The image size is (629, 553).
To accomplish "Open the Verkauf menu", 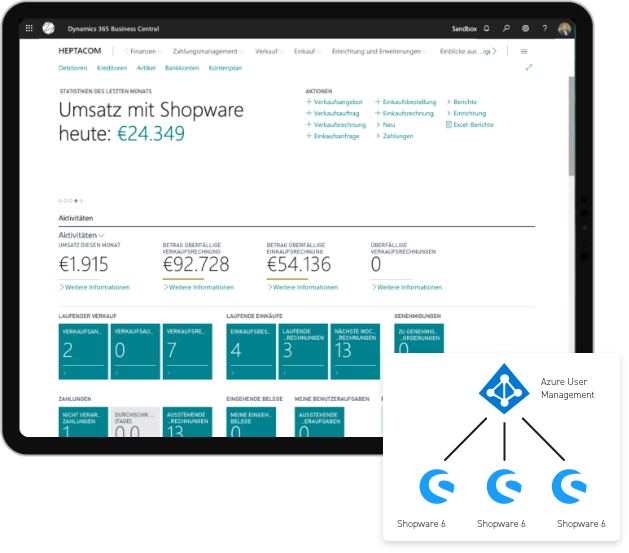I will (x=270, y=51).
